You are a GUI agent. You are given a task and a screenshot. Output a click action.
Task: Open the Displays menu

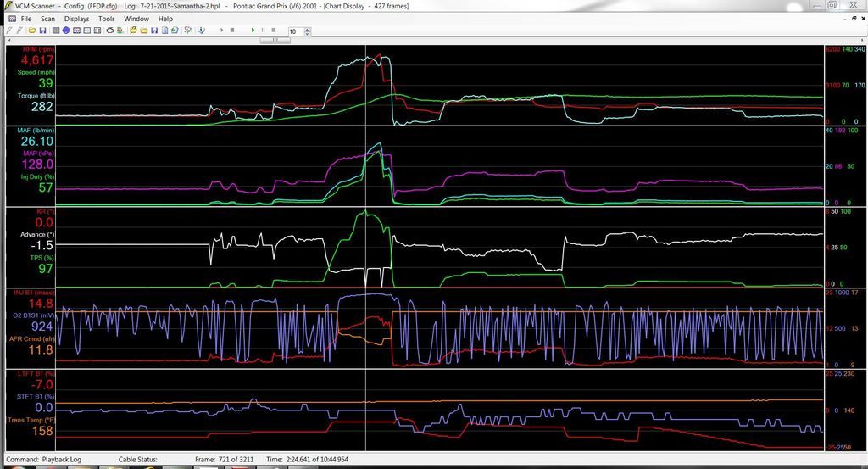(76, 19)
